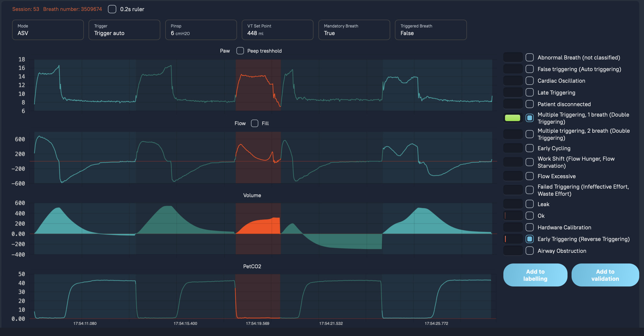The height and width of the screenshot is (336, 644).
Task: Check False triggering (Auto triggering)
Action: click(x=530, y=69)
